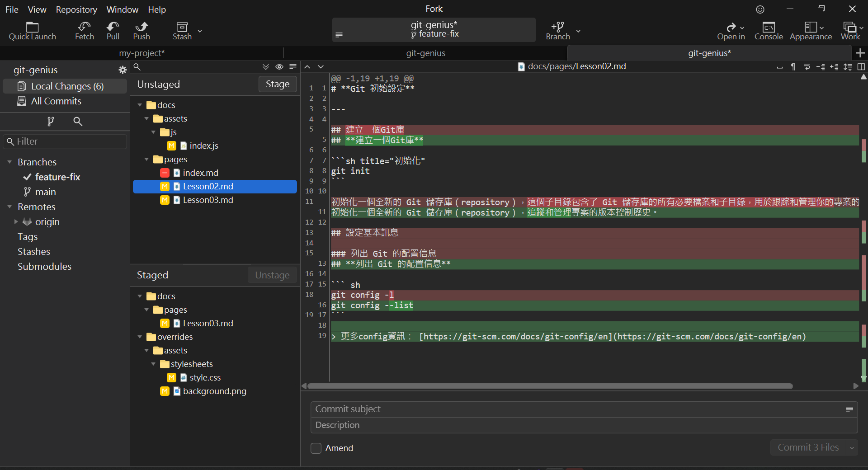Expand all folders using the double-chevron icon
The image size is (868, 470).
pyautogui.click(x=266, y=67)
